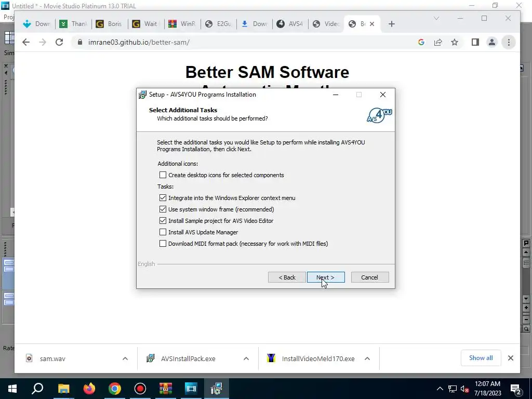Open sam.wav from downloads bar
The image size is (532, 399).
[52, 358]
